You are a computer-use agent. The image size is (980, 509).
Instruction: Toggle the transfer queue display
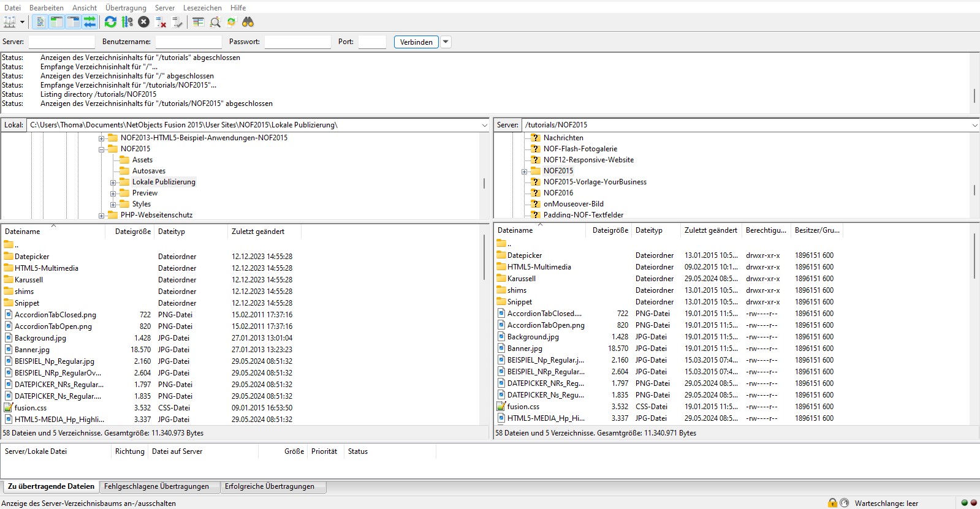coord(90,22)
